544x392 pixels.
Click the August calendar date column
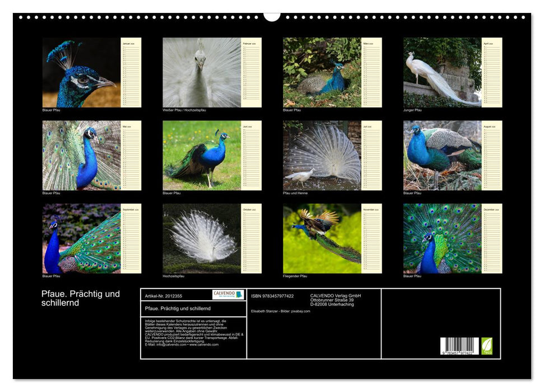coord(492,156)
